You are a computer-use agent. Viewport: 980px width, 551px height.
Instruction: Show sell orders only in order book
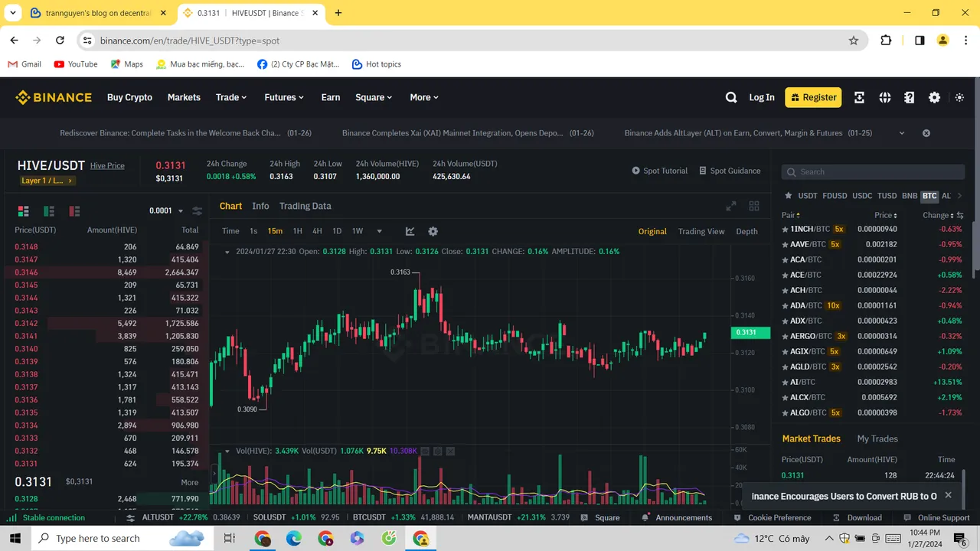pos(74,211)
